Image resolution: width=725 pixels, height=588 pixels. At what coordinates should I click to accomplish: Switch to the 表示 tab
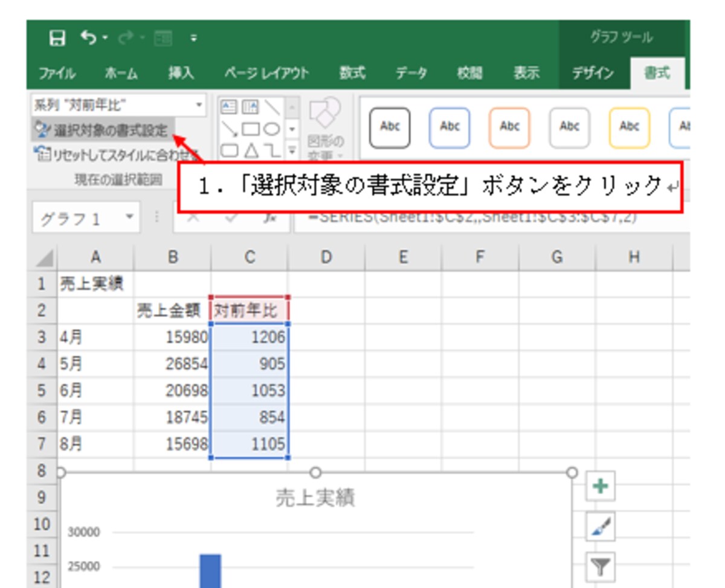(526, 73)
